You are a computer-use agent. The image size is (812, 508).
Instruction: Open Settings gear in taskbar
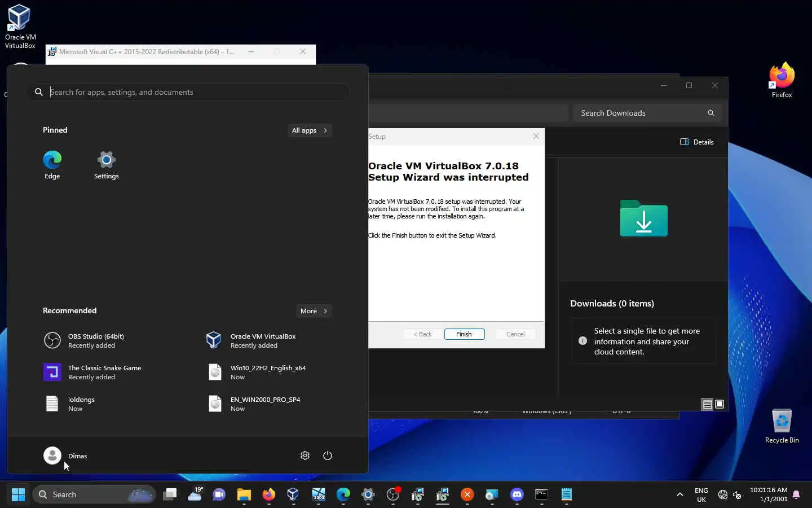tap(368, 494)
